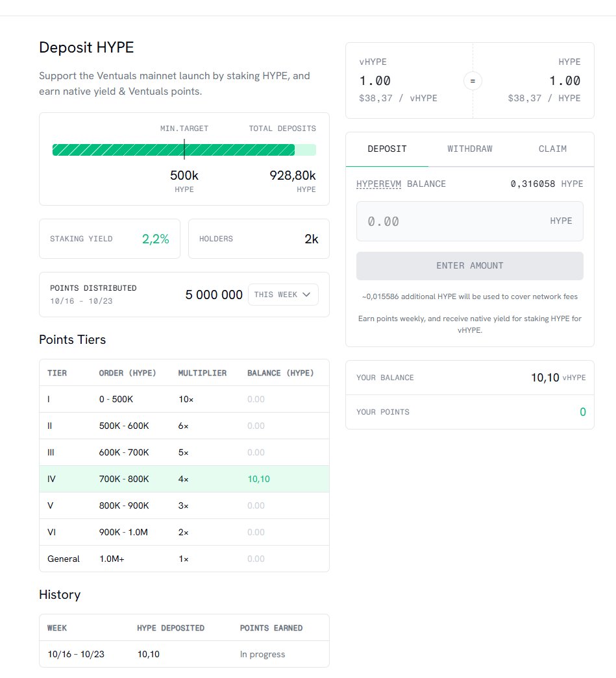This screenshot has width=616, height=678.
Task: Click the 10× multiplier cell
Action: [x=186, y=399]
